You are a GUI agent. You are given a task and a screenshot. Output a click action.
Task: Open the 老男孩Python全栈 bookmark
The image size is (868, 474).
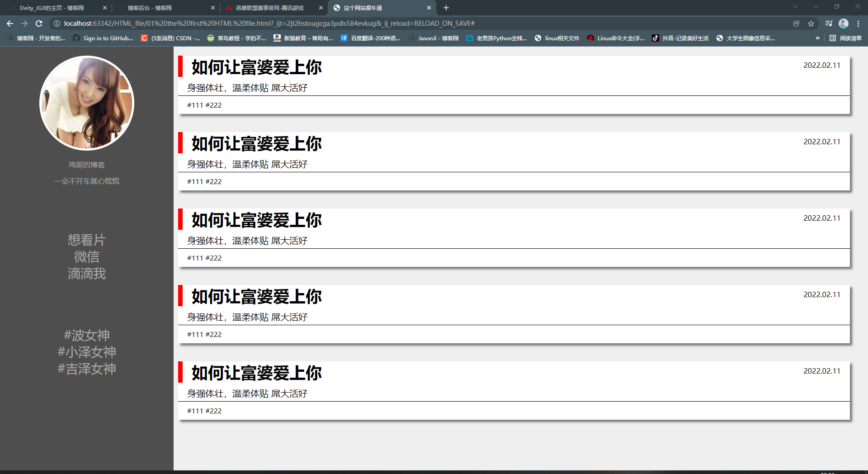496,38
